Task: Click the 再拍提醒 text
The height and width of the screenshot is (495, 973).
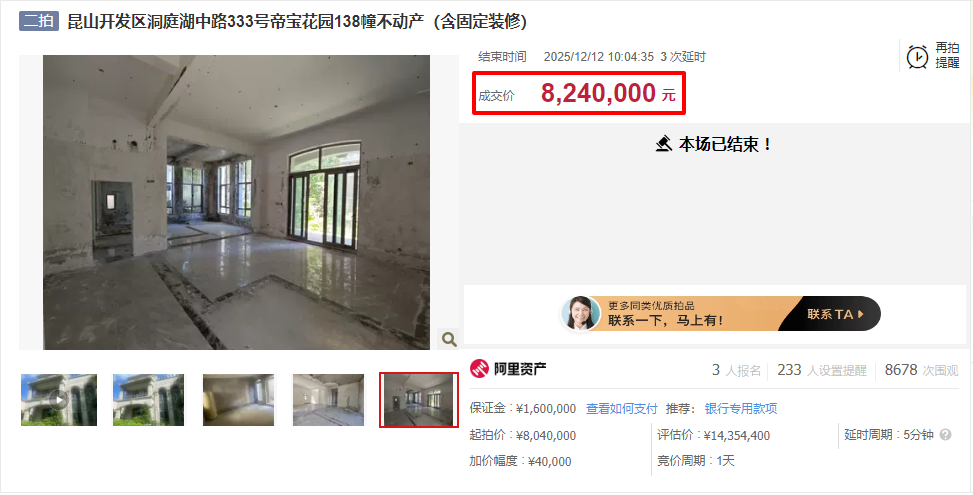Action: [x=948, y=56]
